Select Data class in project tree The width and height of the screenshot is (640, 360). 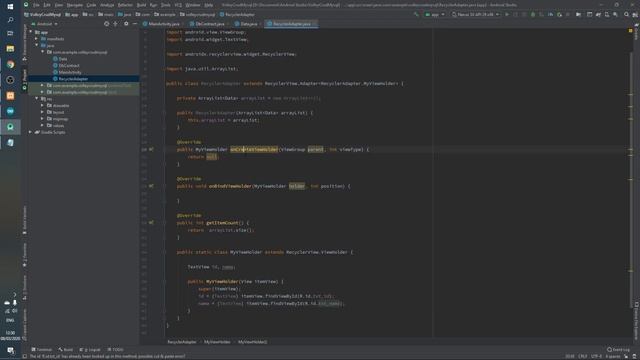point(60,59)
